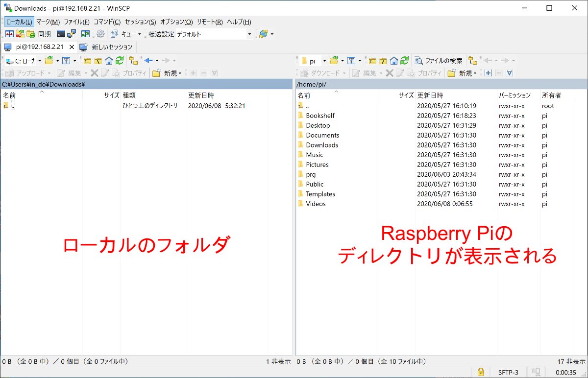Image resolution: width=588 pixels, height=378 pixels.
Task: Click the remote select files plus icon
Action: 488,73
